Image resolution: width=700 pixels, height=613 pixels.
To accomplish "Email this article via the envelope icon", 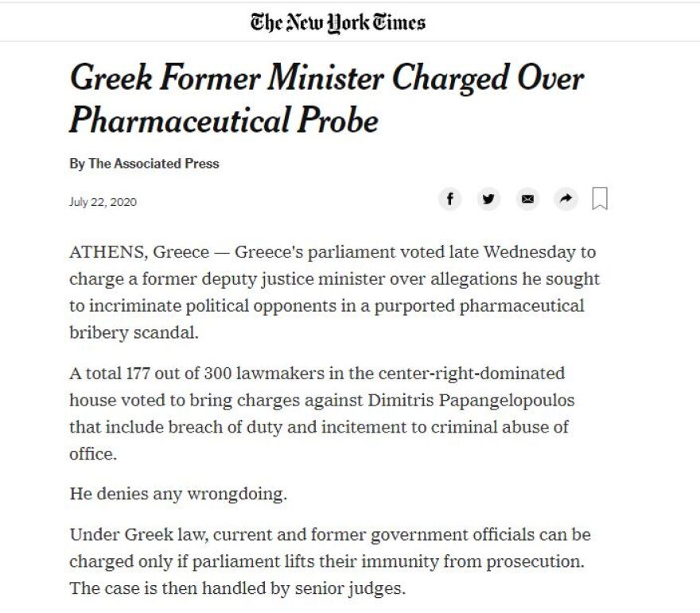I will (x=527, y=200).
